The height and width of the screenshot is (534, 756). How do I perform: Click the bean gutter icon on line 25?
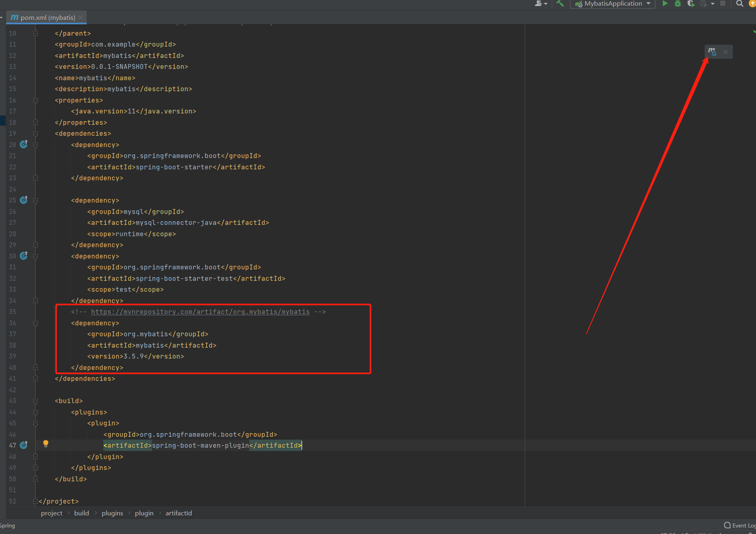click(24, 200)
